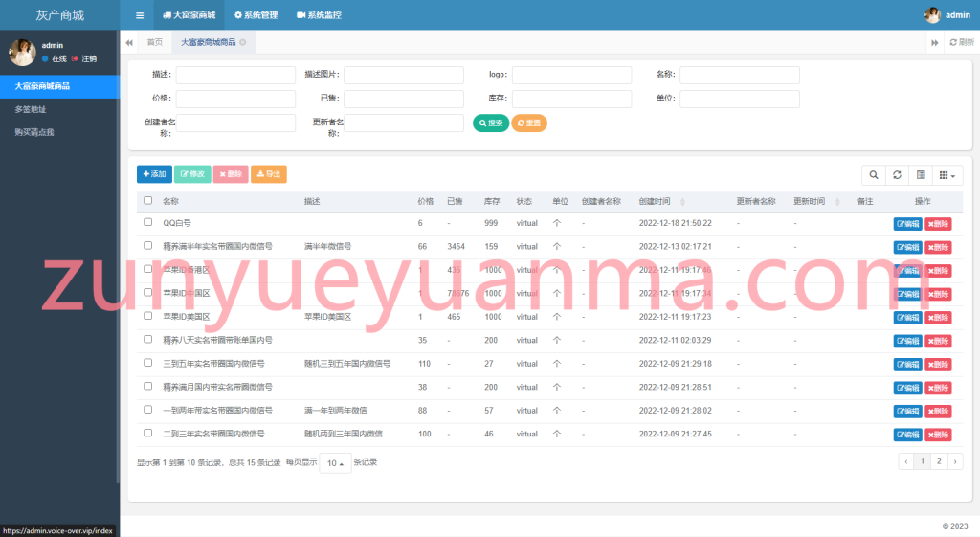The height and width of the screenshot is (537, 980).
Task: Edit the 二到三年实名 row
Action: [x=907, y=436]
